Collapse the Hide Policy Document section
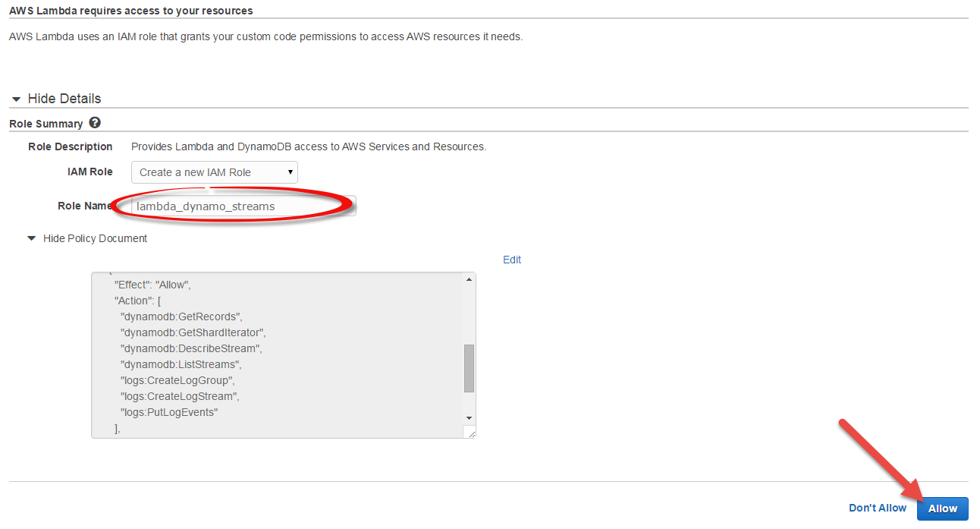The height and width of the screenshot is (529, 980). (31, 238)
